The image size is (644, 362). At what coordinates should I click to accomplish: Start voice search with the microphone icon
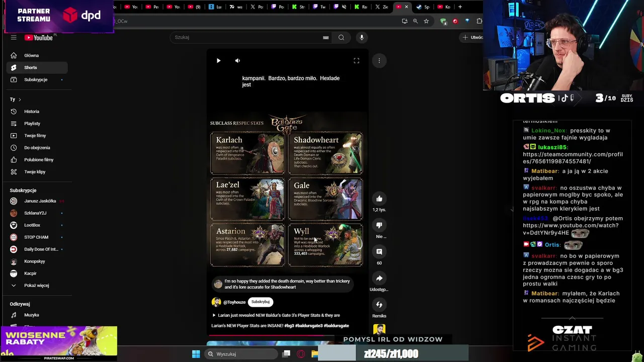(361, 37)
